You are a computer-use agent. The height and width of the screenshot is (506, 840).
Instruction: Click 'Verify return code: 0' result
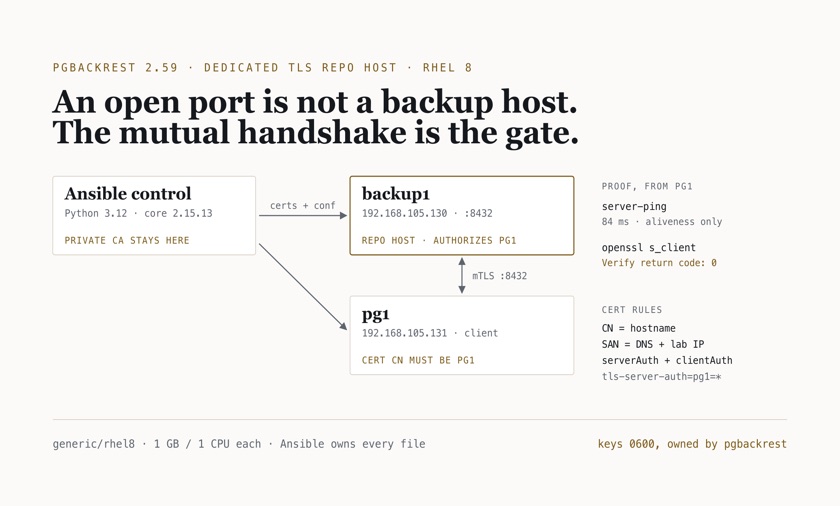tap(659, 263)
